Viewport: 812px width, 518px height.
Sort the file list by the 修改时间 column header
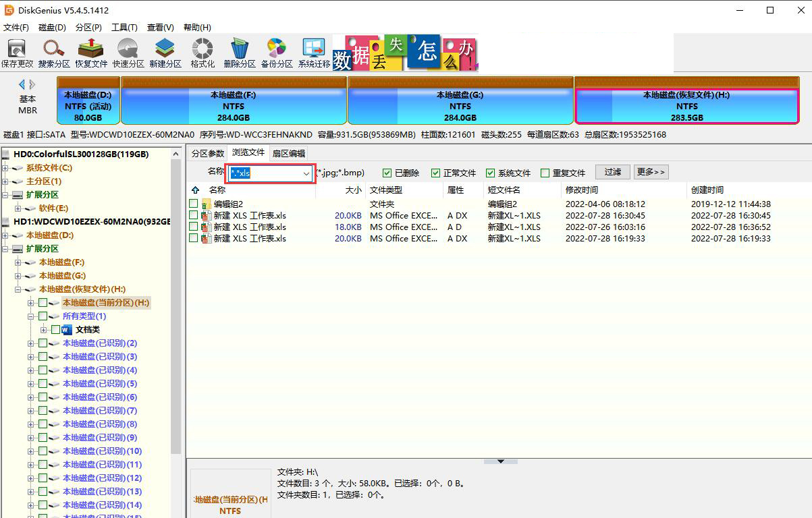(x=624, y=190)
